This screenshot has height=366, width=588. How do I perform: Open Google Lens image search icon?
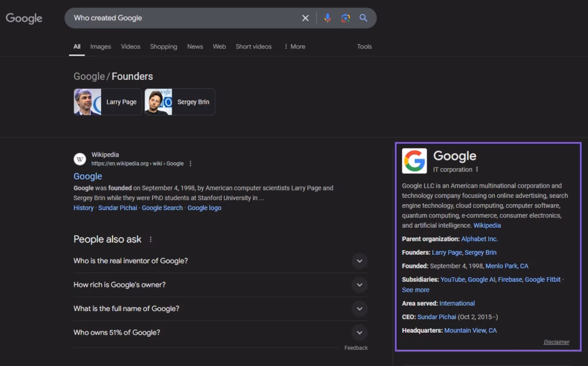click(345, 18)
